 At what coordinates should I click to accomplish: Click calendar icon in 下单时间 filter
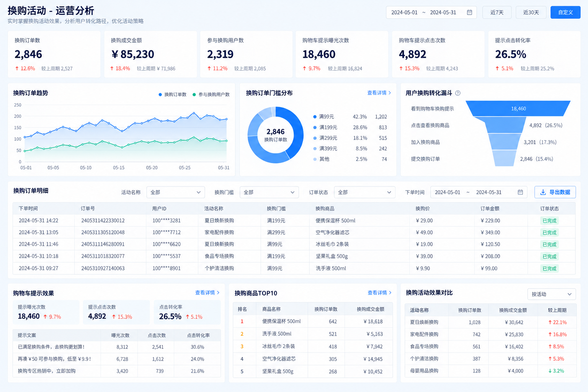520,192
